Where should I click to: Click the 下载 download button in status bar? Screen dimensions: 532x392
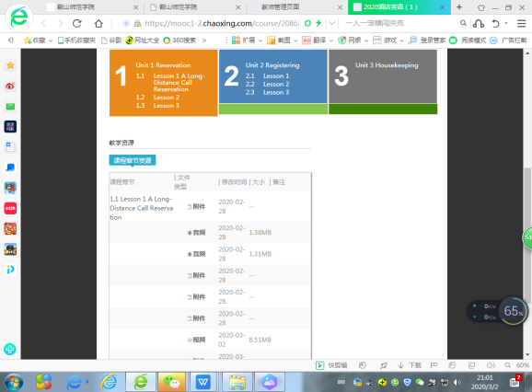point(410,365)
